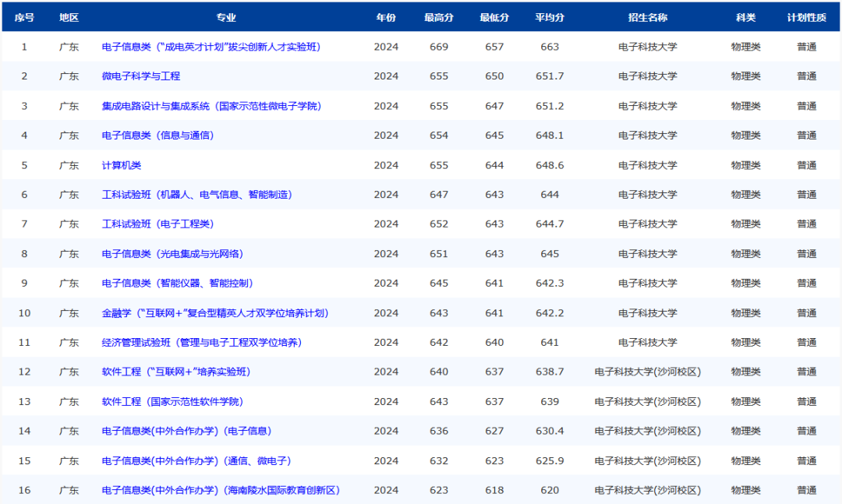
Task: Open 电子信息类(中外合作办学)(海南陵水国际教育创新区) link
Action: click(x=221, y=490)
